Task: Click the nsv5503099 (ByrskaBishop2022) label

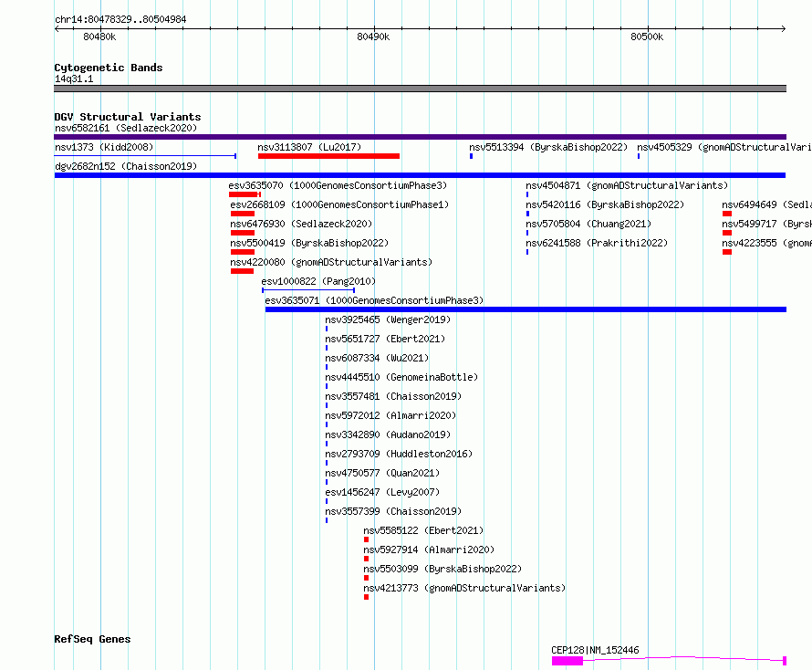Action: [442, 569]
